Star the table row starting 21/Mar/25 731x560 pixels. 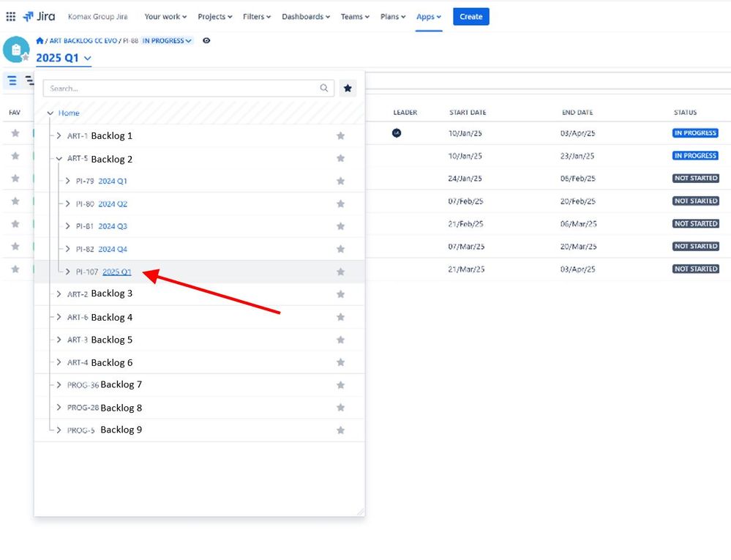(15, 269)
